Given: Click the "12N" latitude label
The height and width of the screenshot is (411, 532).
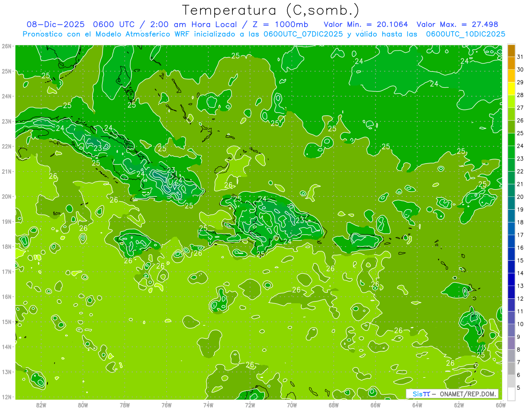Looking at the screenshot, I should click(7, 397).
